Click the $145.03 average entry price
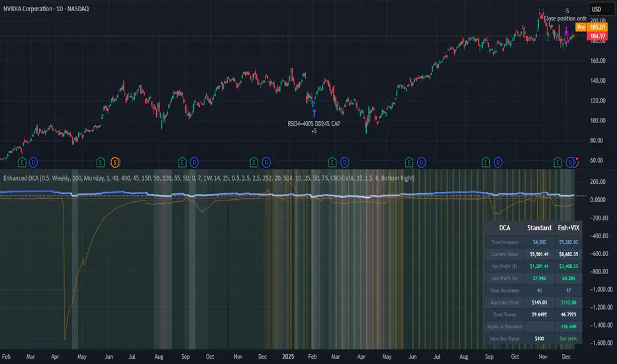This screenshot has height=364, width=617. (x=539, y=302)
